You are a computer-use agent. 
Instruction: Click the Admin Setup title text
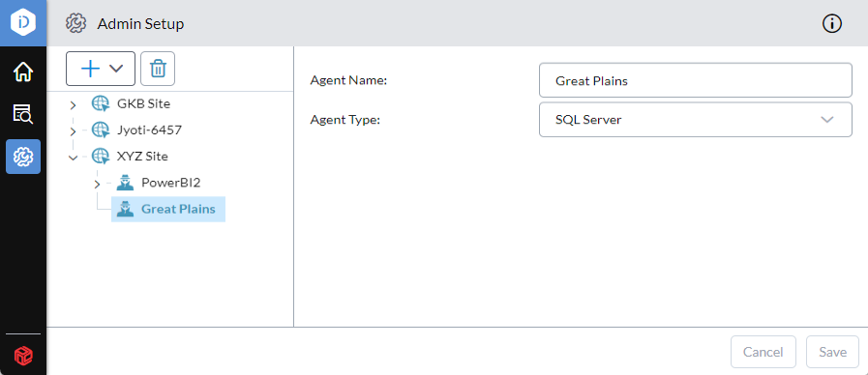pos(140,24)
